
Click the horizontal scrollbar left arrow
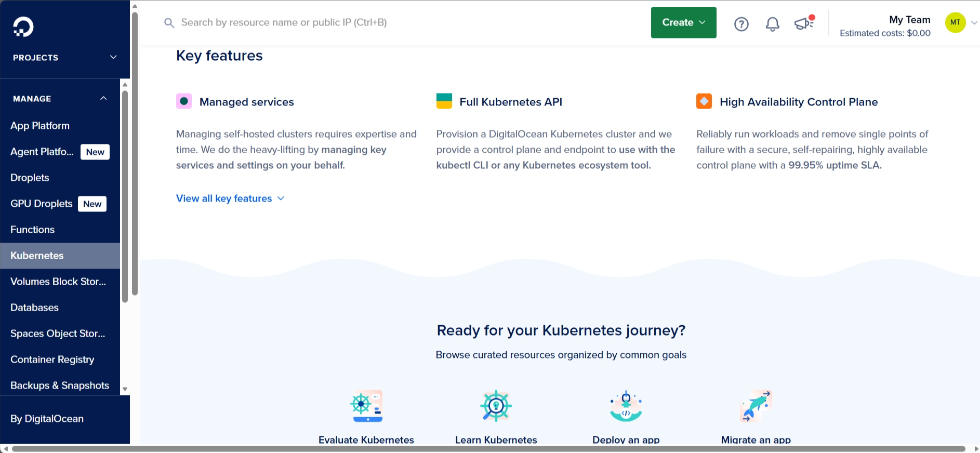pos(5,449)
